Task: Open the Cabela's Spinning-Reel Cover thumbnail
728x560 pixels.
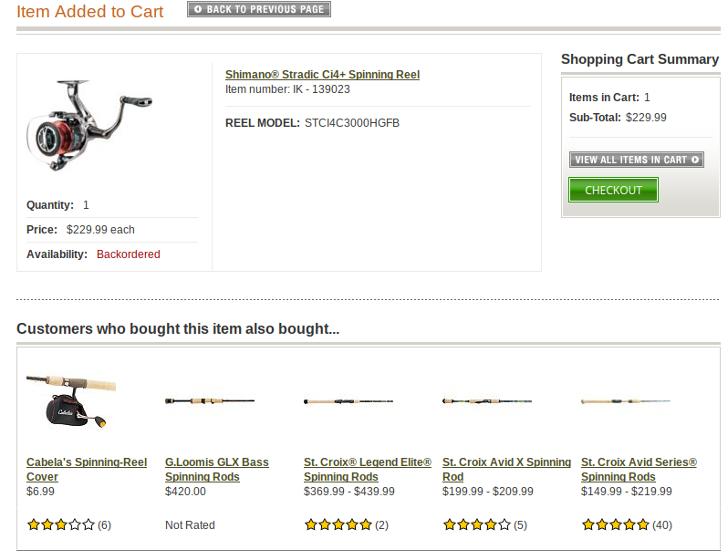Action: pyautogui.click(x=70, y=400)
